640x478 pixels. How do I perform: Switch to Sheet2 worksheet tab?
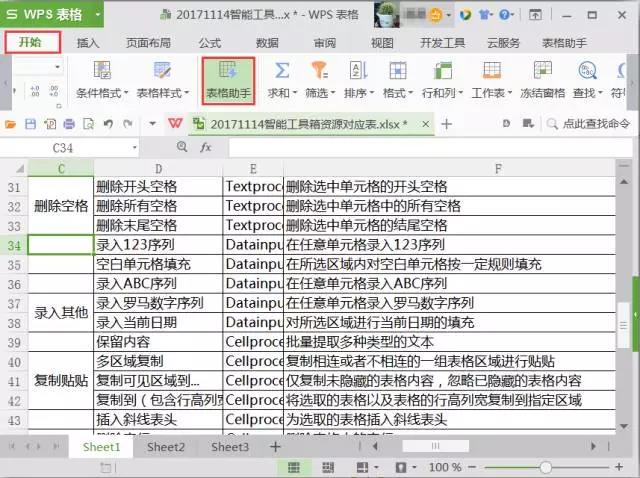tap(166, 447)
